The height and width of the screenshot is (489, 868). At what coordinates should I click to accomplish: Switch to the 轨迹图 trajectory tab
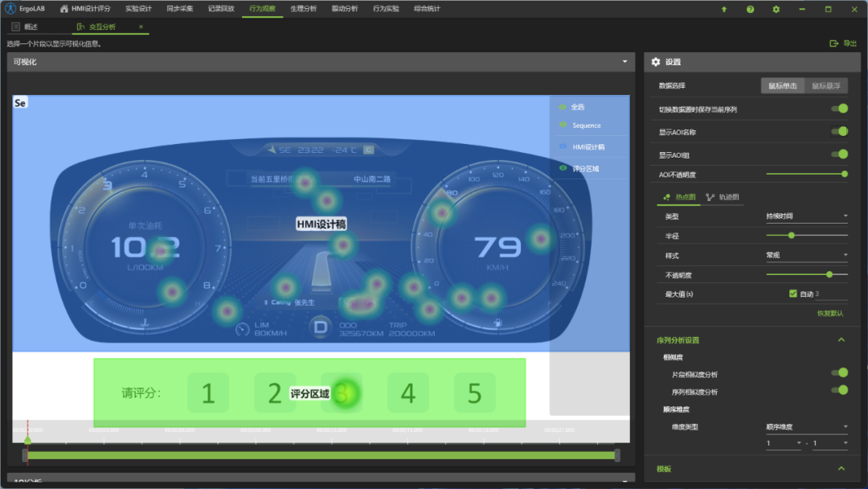tap(723, 197)
